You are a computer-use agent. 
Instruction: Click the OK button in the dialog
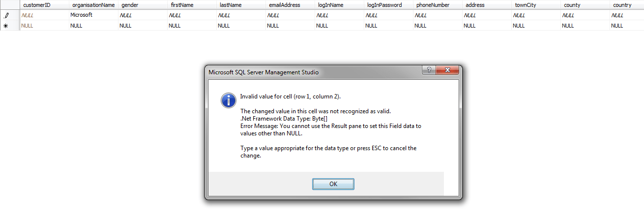[x=333, y=184]
